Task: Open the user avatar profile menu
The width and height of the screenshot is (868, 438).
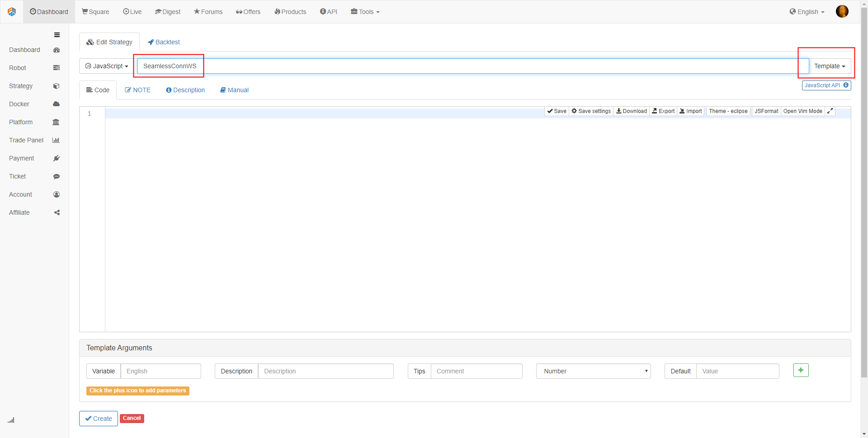Action: click(842, 11)
